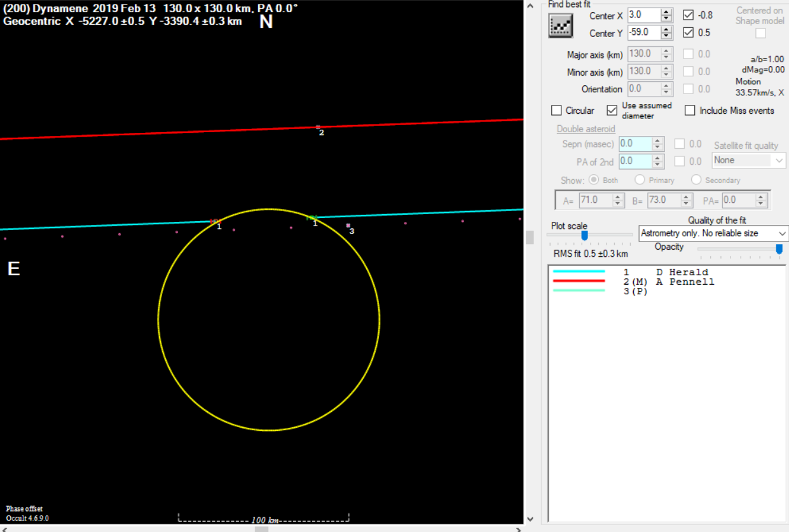Click the plot's vertical scrollbar down arrow
Viewport: 789px width, 532px height.
[530, 519]
